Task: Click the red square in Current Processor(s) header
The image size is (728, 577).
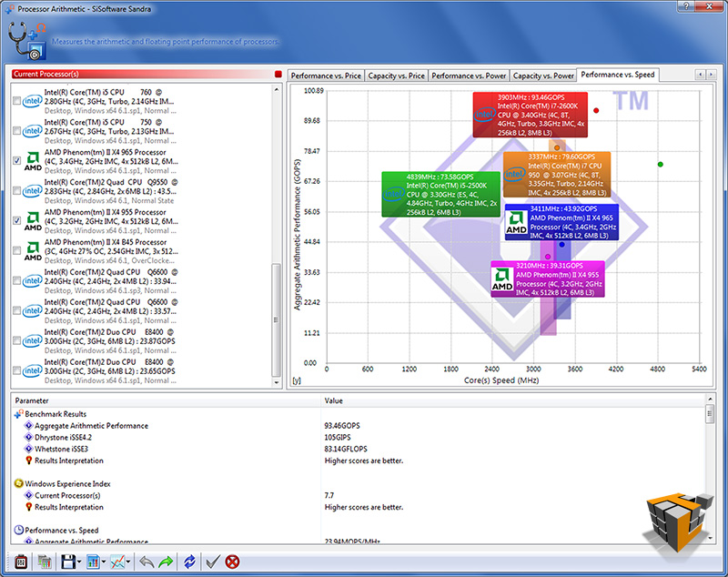Action: (x=278, y=74)
